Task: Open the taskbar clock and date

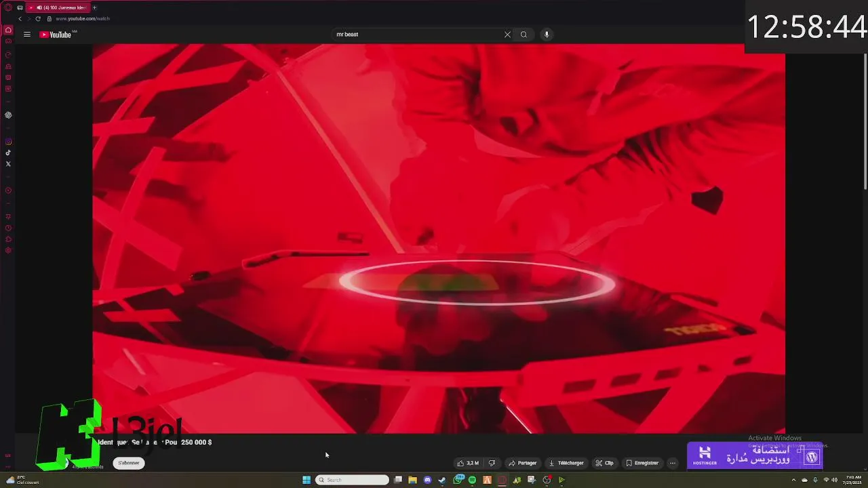Action: (x=854, y=480)
